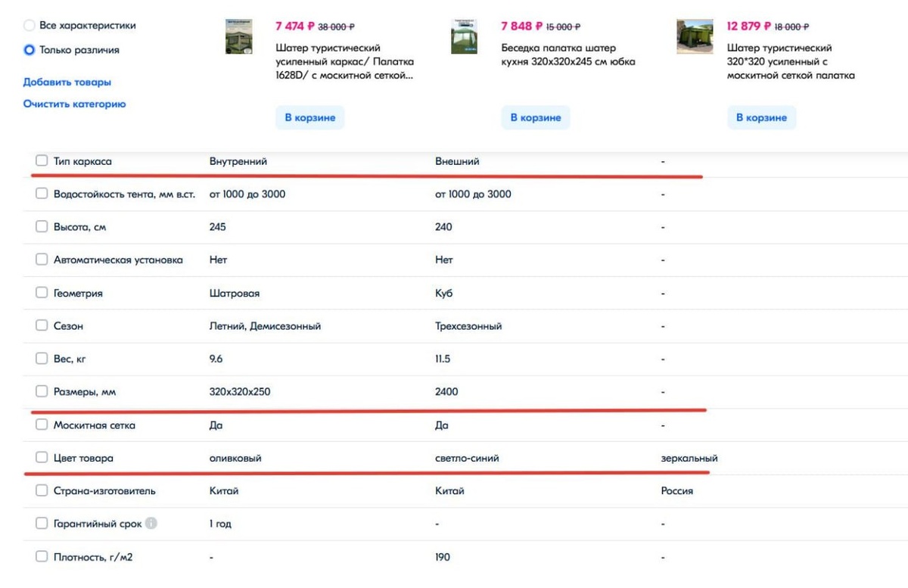Toggle the Москитная сетка row checkbox

pyautogui.click(x=42, y=425)
